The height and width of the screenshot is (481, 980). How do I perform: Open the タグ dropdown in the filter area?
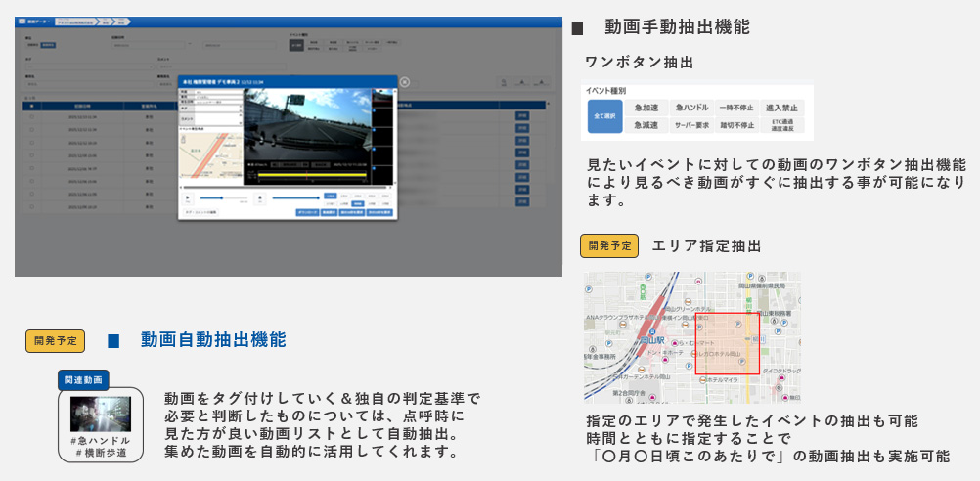coord(89,66)
